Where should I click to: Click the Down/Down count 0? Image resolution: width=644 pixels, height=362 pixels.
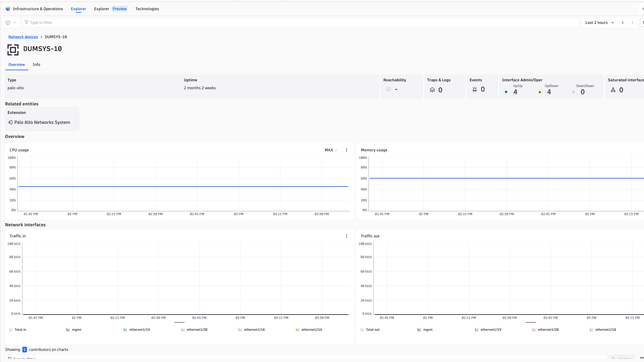click(x=583, y=92)
